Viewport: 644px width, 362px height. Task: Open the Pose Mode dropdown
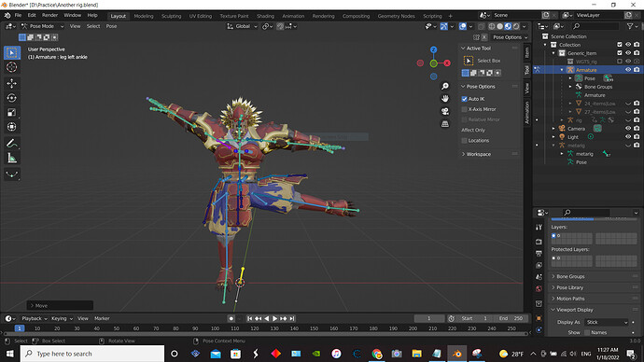[42, 26]
